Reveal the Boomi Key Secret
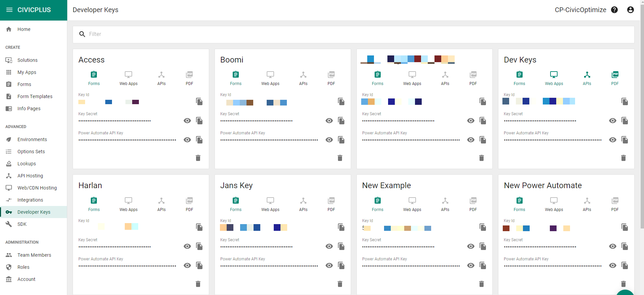The height and width of the screenshot is (295, 644). 329,121
